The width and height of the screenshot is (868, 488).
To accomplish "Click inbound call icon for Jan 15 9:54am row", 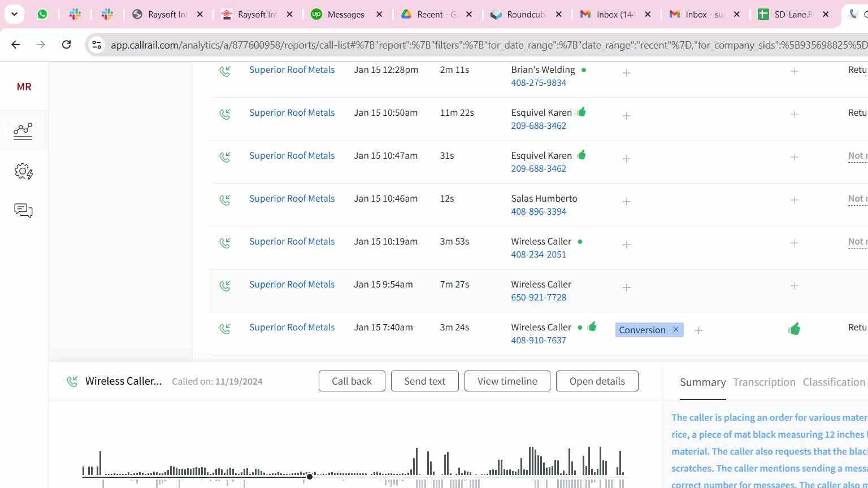I will pyautogui.click(x=225, y=286).
